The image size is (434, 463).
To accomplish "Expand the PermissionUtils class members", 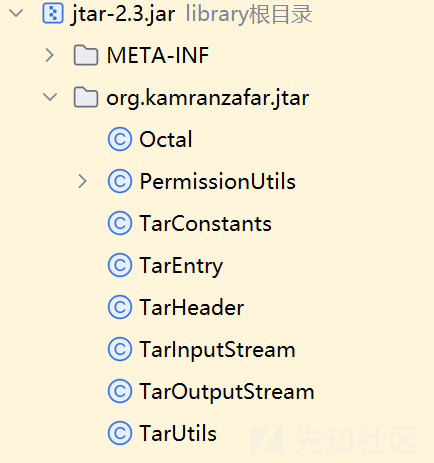I will 82,181.
